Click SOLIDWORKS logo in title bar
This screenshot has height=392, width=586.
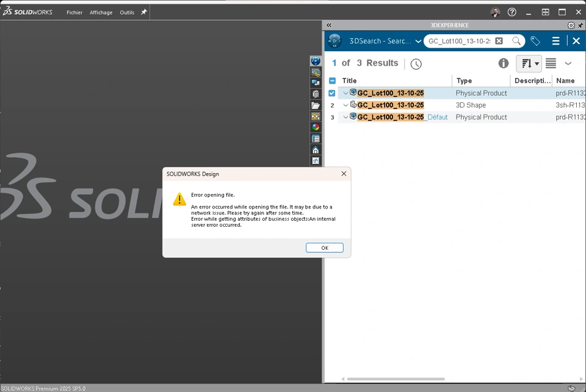pos(27,12)
